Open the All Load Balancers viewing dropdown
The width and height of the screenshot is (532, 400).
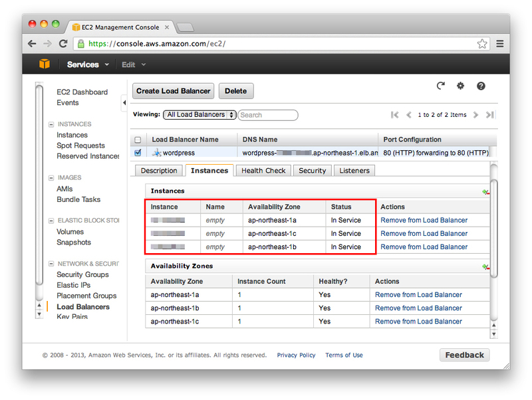click(x=199, y=115)
